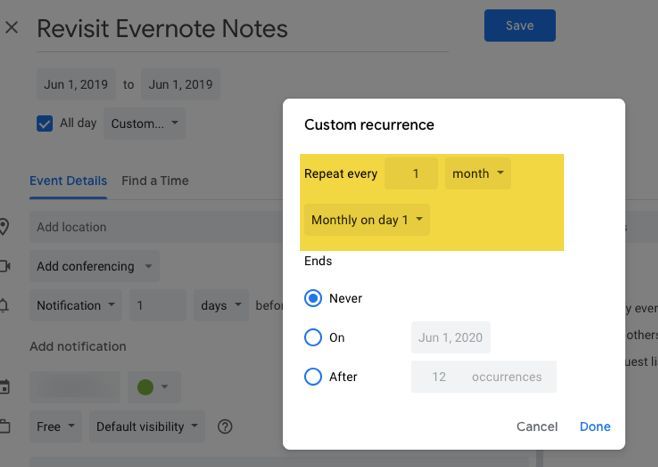The height and width of the screenshot is (467, 658).
Task: Open the green event color picker
Action: (x=153, y=387)
